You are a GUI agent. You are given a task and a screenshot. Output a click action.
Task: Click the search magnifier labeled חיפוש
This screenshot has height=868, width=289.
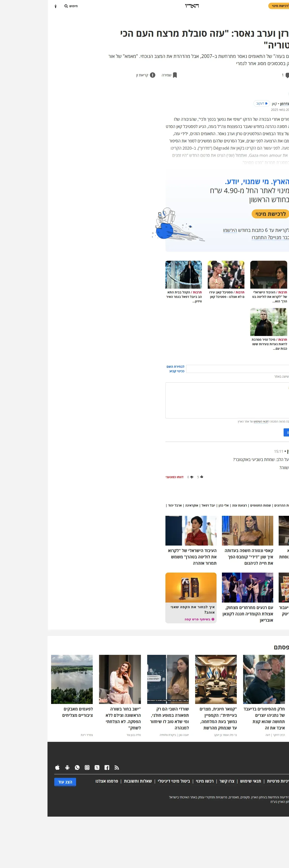(x=71, y=6)
